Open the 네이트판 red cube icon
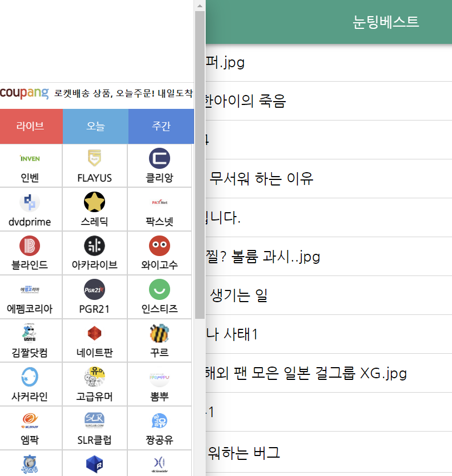 click(x=95, y=333)
